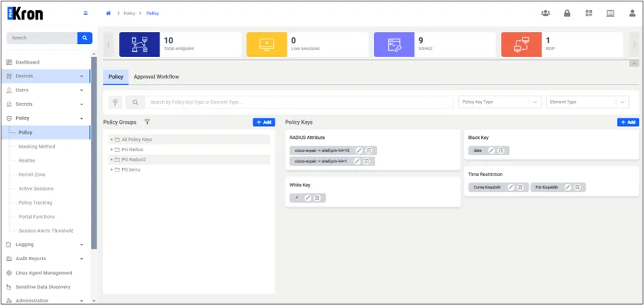This screenshot has width=644, height=305.
Task: Click the Search by Policy Key Type field
Action: 299,102
